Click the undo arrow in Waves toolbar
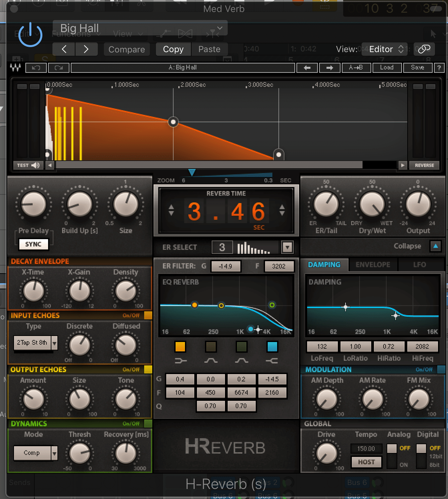The image size is (448, 499). [x=36, y=68]
